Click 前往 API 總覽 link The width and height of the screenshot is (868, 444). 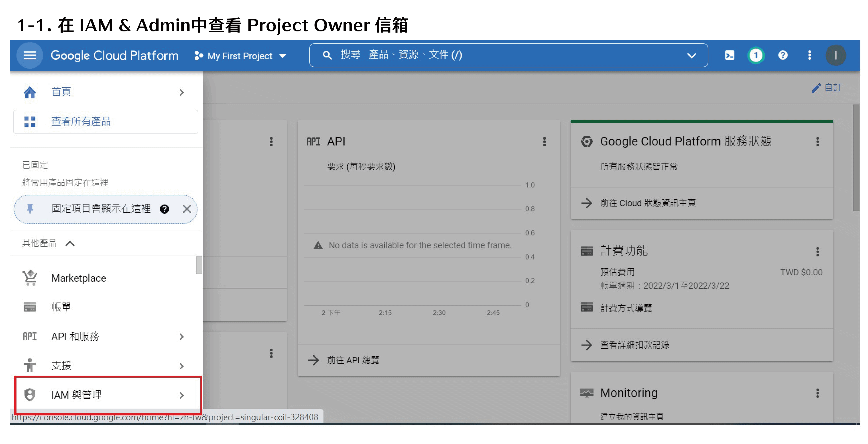pos(353,360)
